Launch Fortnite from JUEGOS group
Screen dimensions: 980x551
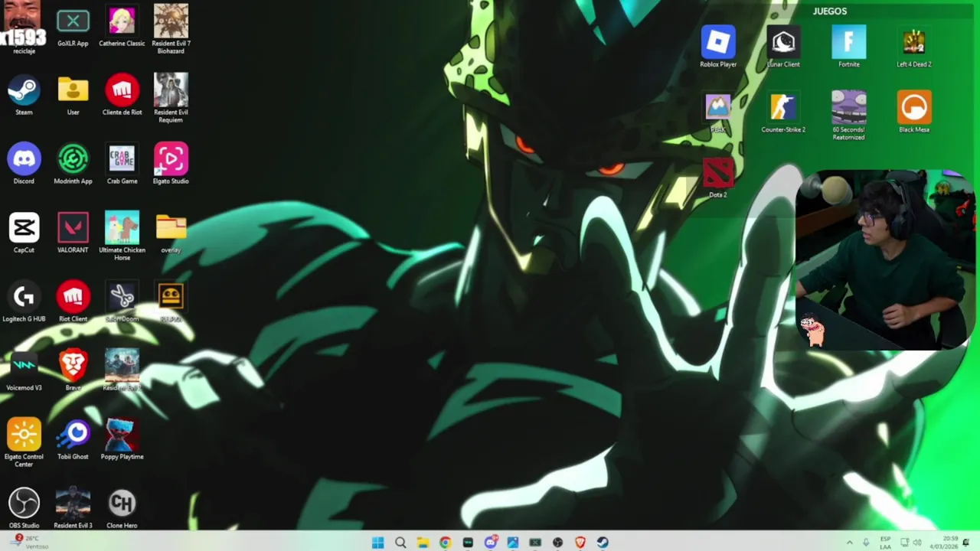pyautogui.click(x=849, y=47)
